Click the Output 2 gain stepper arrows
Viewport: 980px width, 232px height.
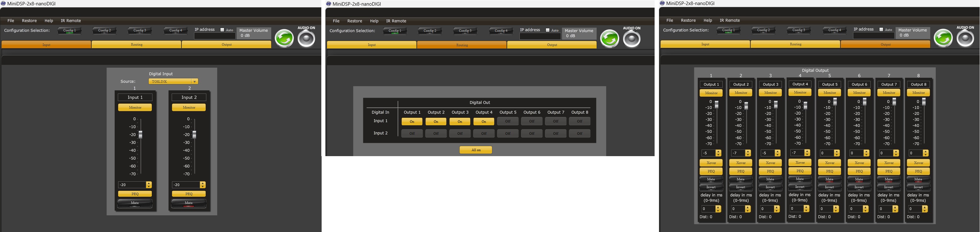point(748,153)
